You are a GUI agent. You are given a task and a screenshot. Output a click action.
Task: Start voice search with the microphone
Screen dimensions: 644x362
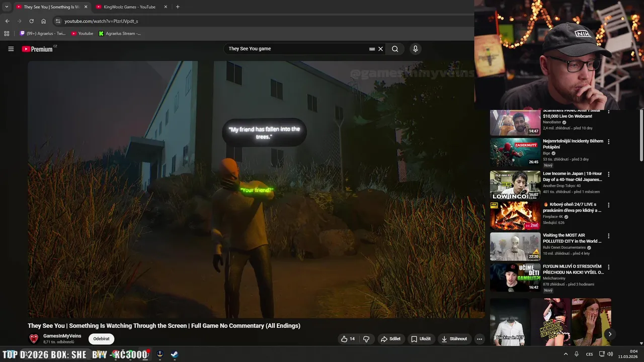point(415,49)
